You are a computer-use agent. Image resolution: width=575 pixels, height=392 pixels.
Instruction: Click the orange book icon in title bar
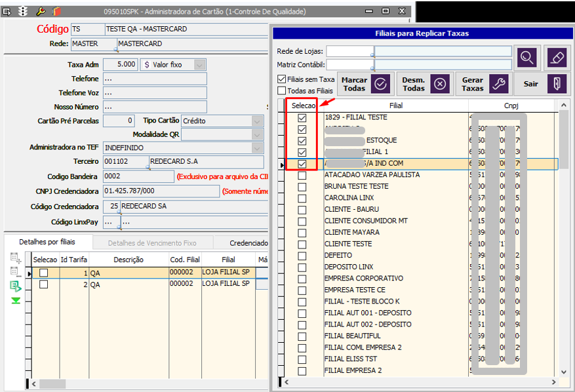pos(56,11)
